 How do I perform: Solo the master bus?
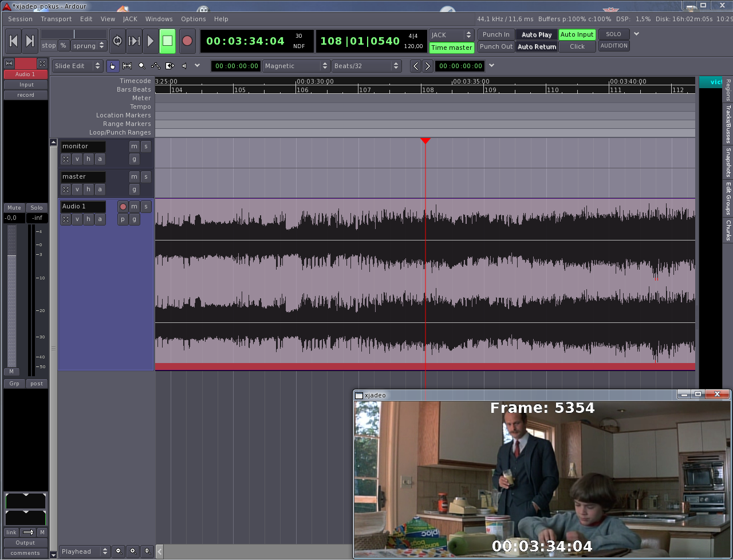146,176
